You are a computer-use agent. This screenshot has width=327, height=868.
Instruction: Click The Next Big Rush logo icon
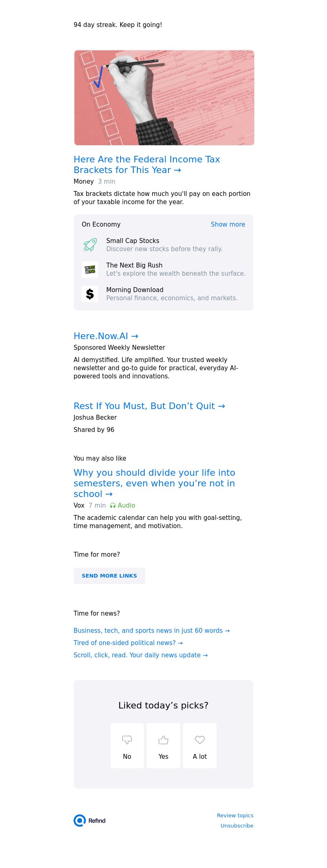pyautogui.click(x=90, y=270)
